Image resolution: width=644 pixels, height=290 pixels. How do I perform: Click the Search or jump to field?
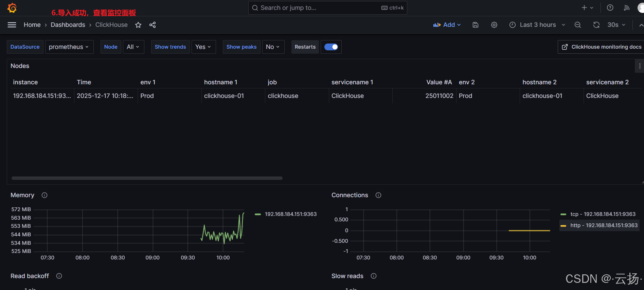tap(327, 8)
